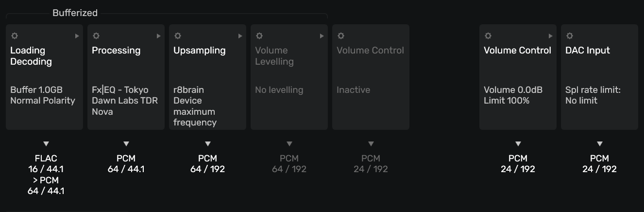Viewport: 644px width, 212px height.
Task: Click play arrow on Loading Decoding card
Action: tap(77, 36)
